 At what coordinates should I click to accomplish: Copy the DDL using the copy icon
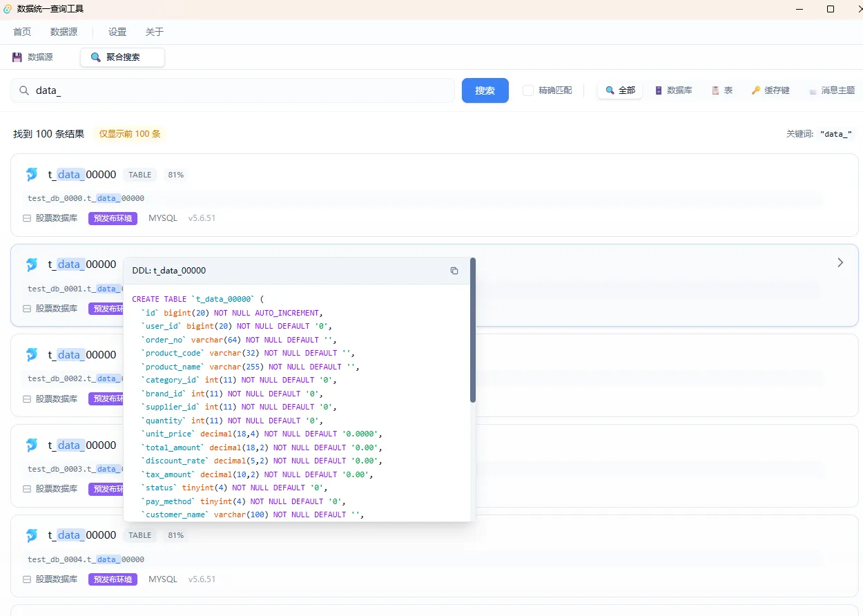click(454, 271)
